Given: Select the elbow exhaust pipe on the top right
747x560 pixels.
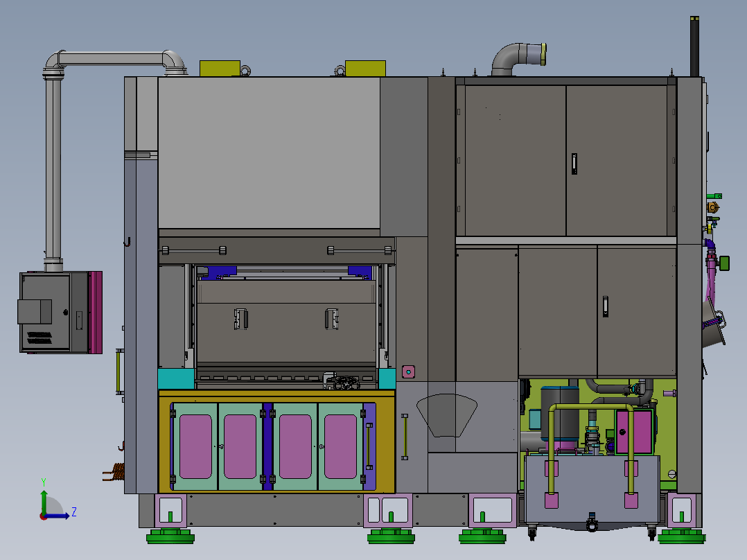Looking at the screenshot, I should point(518,58).
